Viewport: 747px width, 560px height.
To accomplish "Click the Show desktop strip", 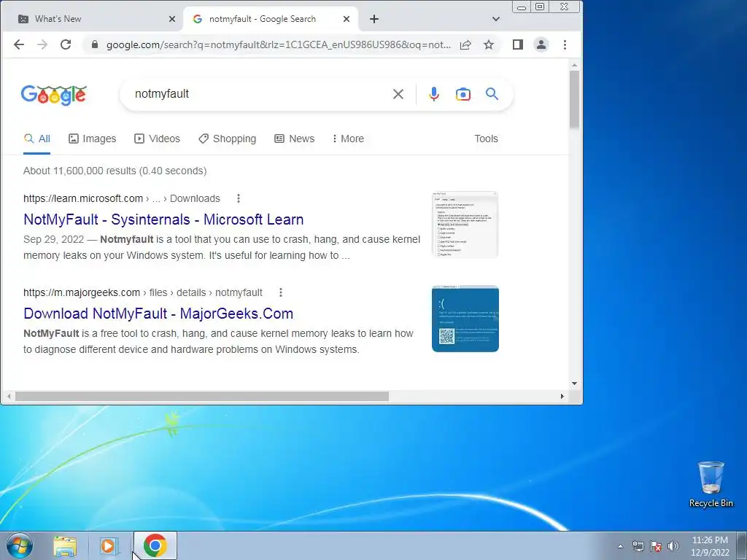I will pos(742,545).
